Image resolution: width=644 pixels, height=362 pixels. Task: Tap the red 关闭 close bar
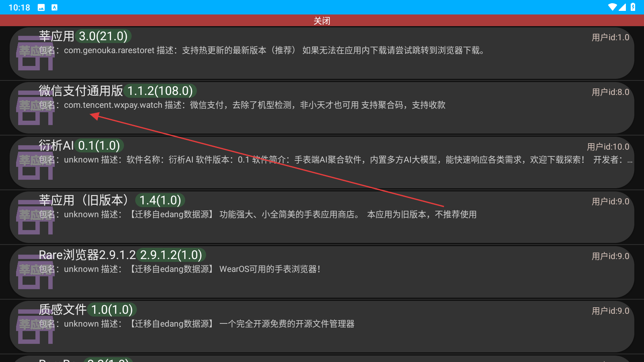[322, 21]
